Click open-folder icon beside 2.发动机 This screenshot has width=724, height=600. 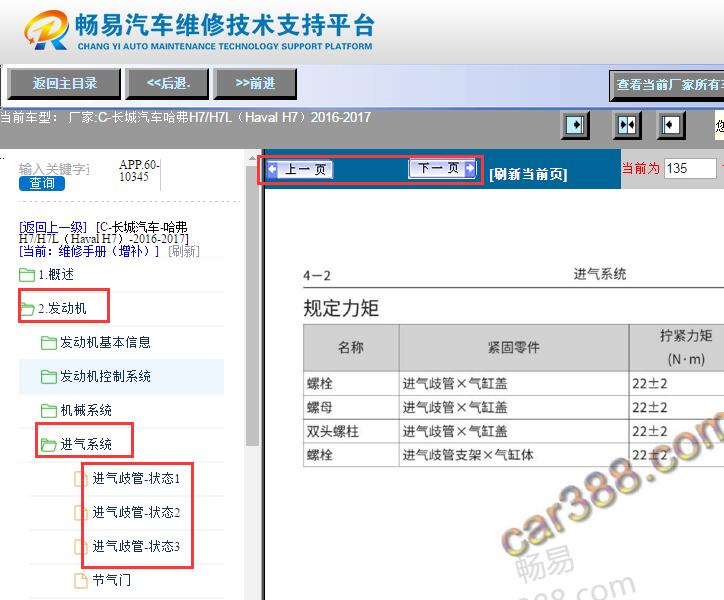[x=27, y=309]
